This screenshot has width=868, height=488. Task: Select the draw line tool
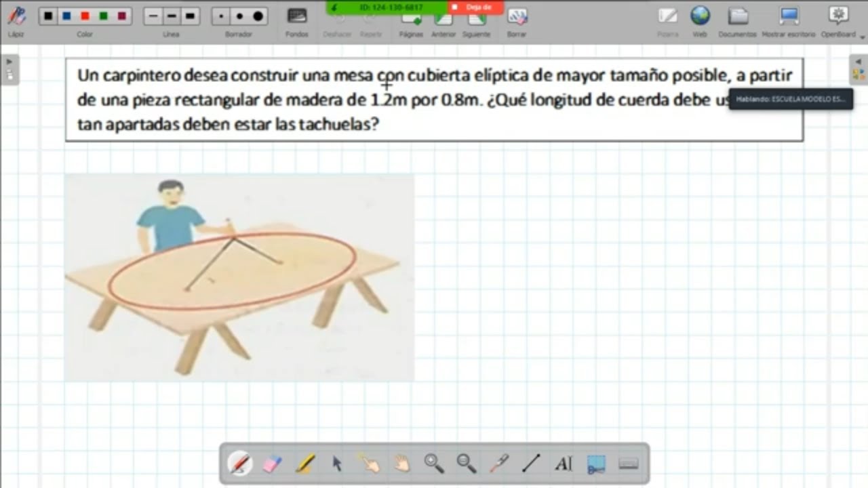tap(531, 464)
